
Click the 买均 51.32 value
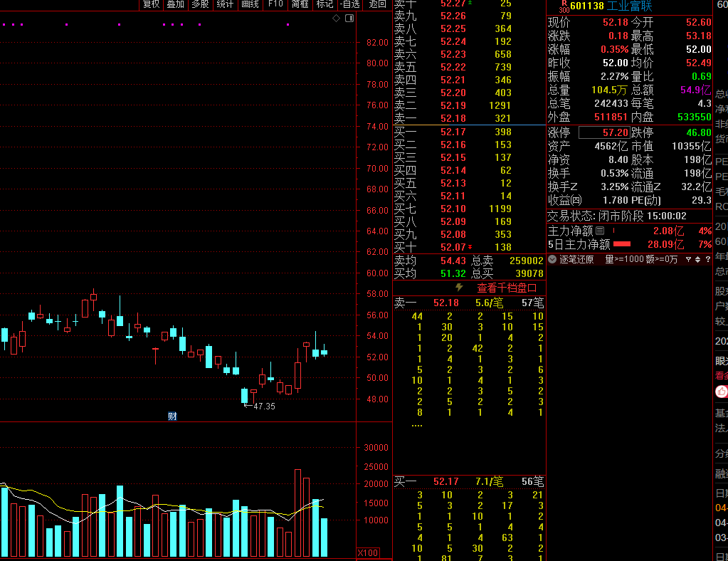(453, 273)
